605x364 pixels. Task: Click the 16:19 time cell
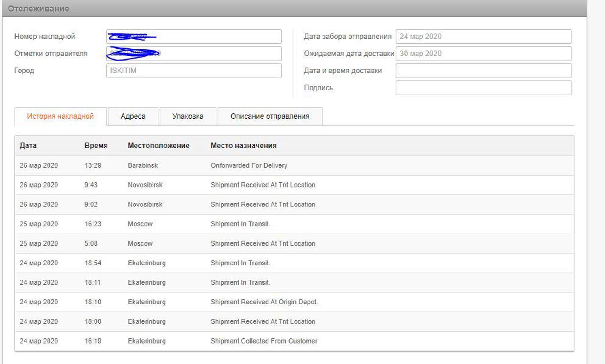93,341
